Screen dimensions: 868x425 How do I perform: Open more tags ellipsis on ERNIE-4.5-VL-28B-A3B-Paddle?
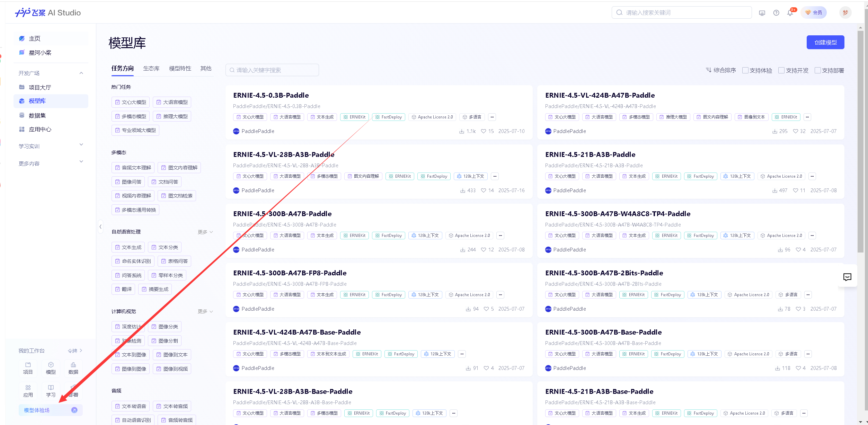coord(495,176)
